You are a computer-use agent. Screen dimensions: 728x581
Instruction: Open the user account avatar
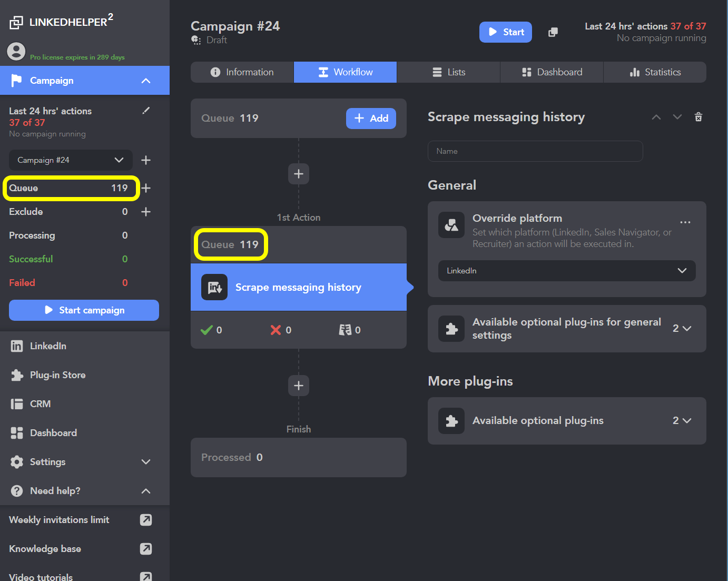coord(16,51)
